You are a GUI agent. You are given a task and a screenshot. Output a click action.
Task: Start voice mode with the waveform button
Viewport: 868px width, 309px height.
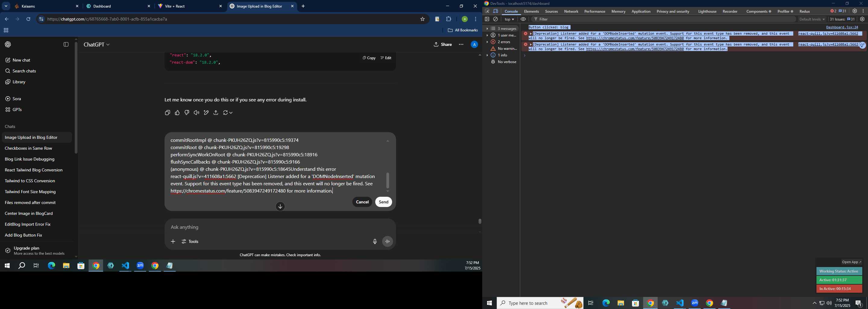[x=388, y=241]
